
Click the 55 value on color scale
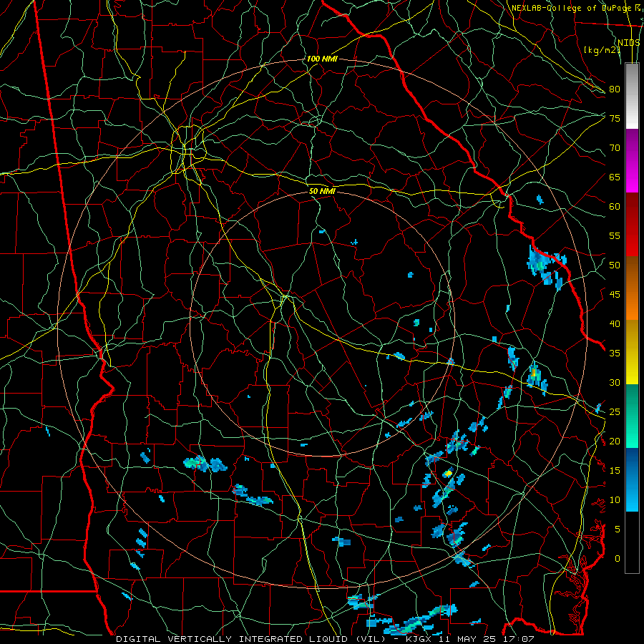(x=615, y=235)
